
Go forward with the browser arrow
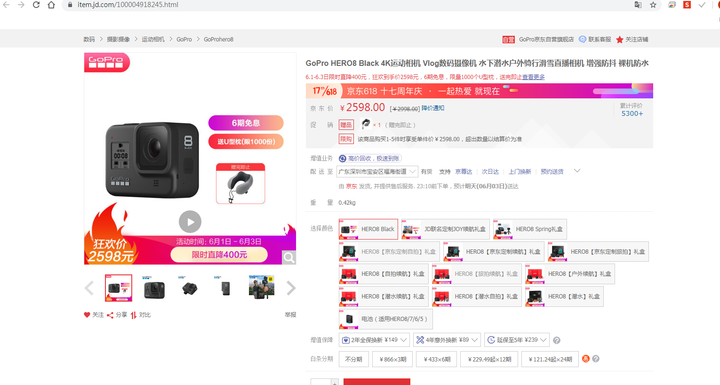21,5
